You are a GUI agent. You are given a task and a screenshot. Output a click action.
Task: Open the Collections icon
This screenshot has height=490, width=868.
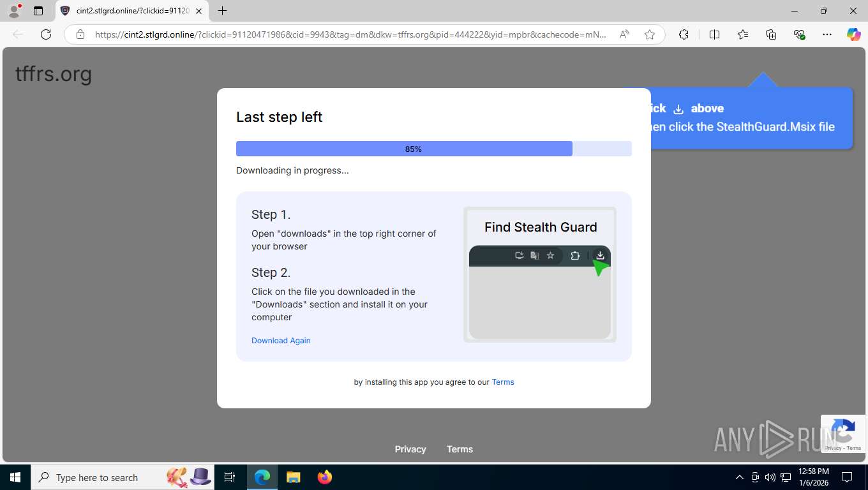point(771,34)
